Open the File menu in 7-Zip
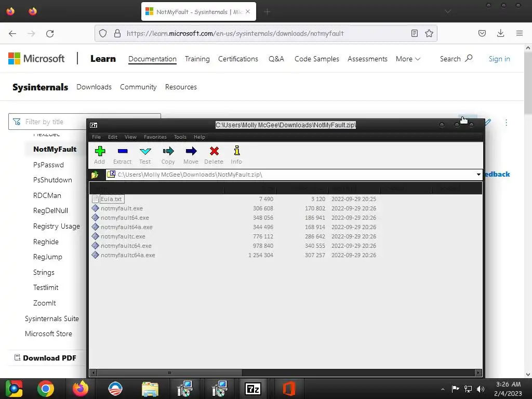 click(x=96, y=137)
